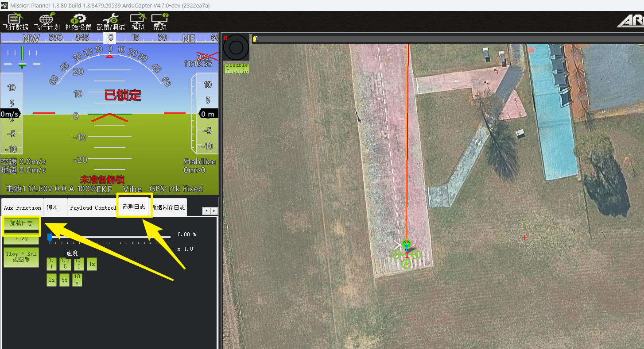Open the 飞行数据 flight data view
The width and height of the screenshot is (644, 349).
(15, 22)
